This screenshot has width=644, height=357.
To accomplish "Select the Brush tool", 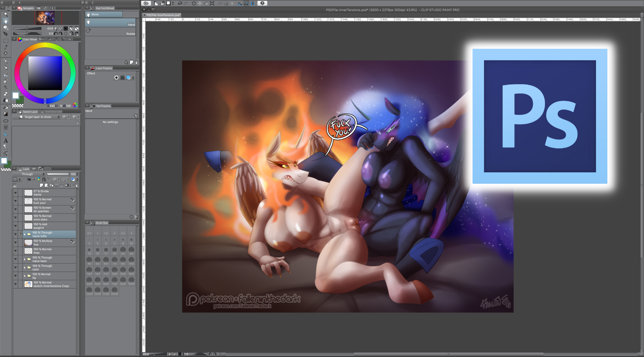I will click(x=6, y=75).
